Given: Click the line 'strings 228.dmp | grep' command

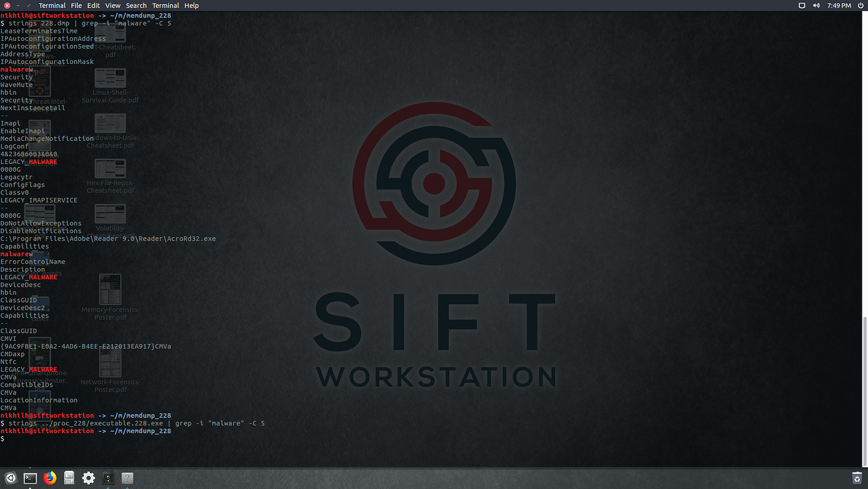Looking at the screenshot, I should [86, 23].
